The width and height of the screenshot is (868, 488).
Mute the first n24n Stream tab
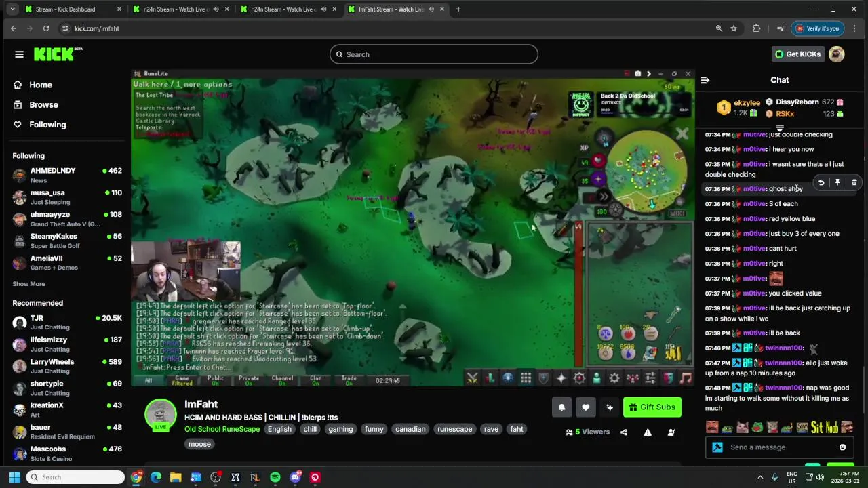(x=216, y=9)
